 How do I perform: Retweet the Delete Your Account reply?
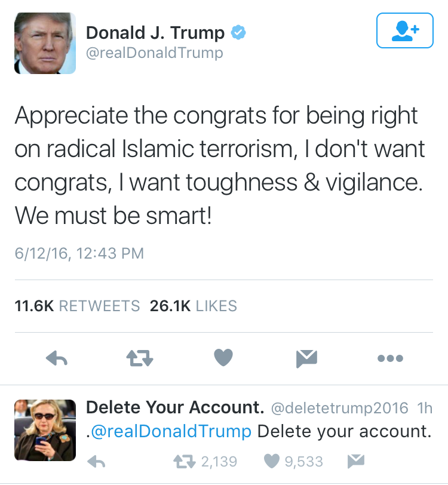(182, 461)
